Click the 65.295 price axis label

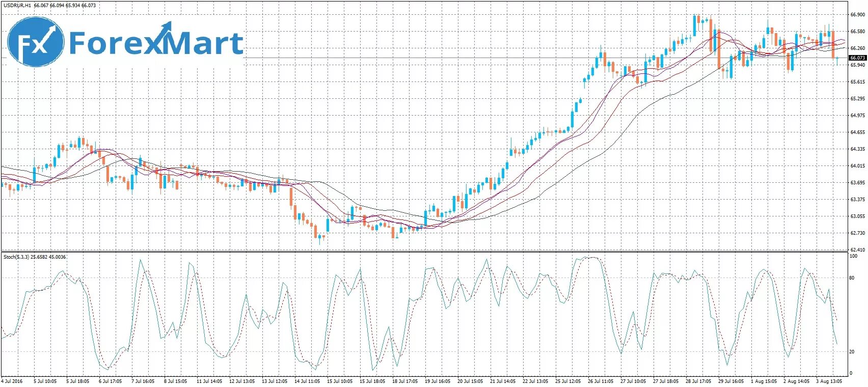[x=858, y=99]
